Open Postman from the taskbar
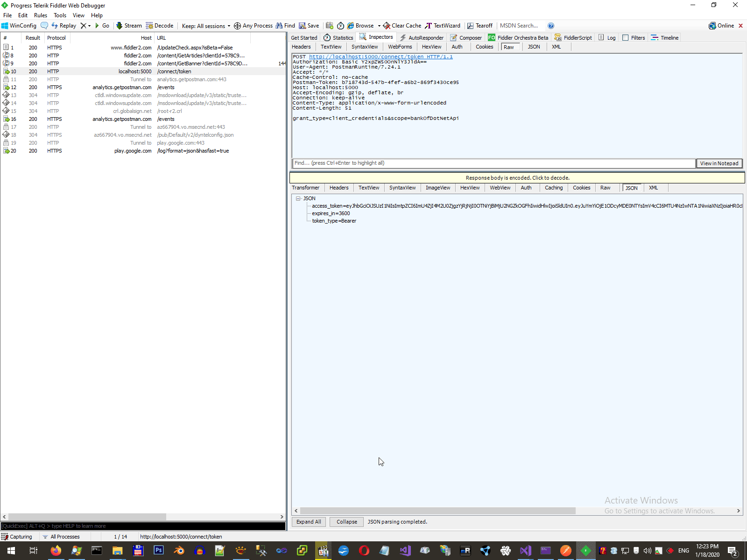Image resolution: width=747 pixels, height=560 pixels. (x=566, y=551)
